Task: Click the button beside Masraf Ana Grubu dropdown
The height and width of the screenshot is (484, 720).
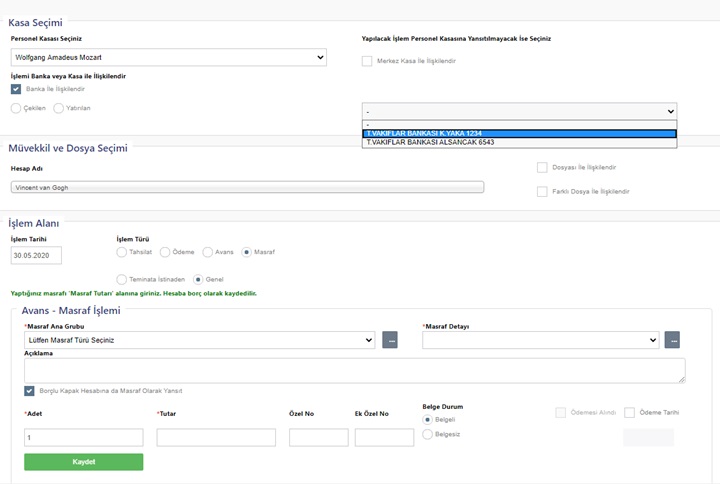Action: pos(391,340)
